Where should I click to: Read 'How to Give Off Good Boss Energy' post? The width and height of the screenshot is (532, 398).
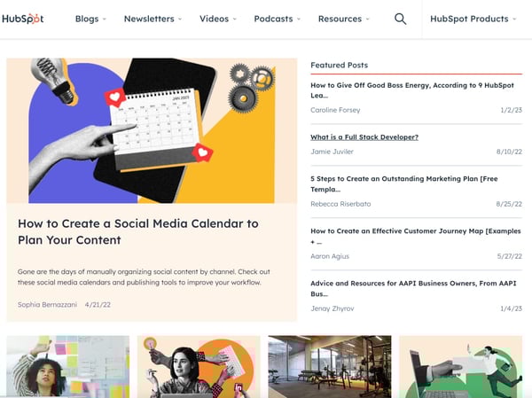click(412, 90)
